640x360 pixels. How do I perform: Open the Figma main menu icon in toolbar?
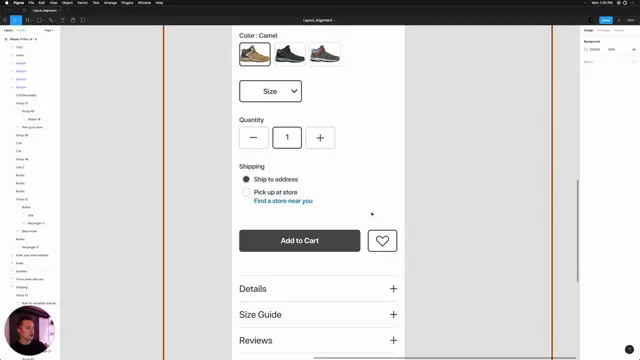pyautogui.click(x=5, y=20)
